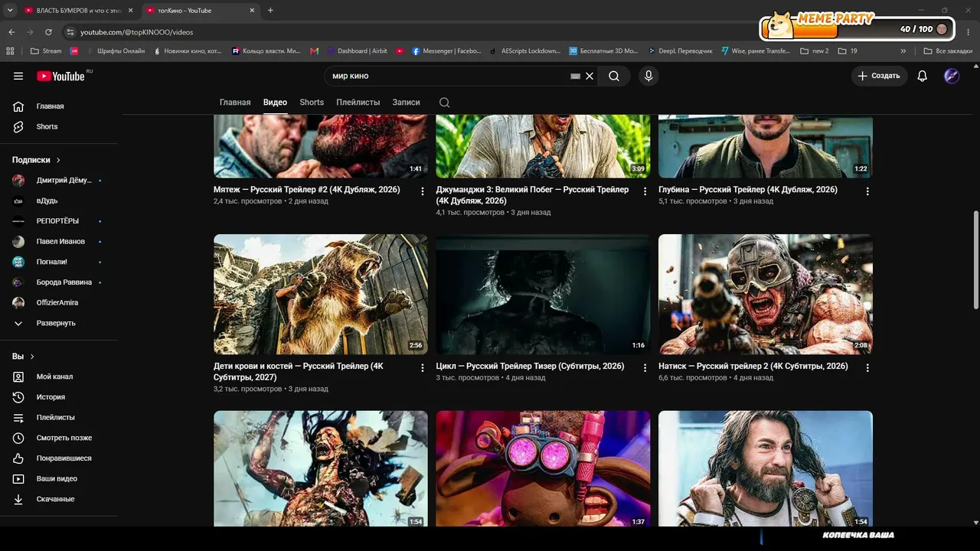Open the account avatar menu
This screenshot has height=551, width=980.
coord(952,76)
